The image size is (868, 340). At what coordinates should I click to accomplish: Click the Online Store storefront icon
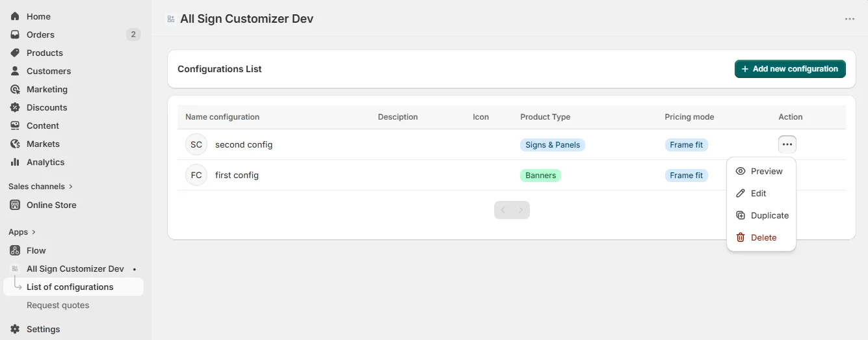[15, 205]
